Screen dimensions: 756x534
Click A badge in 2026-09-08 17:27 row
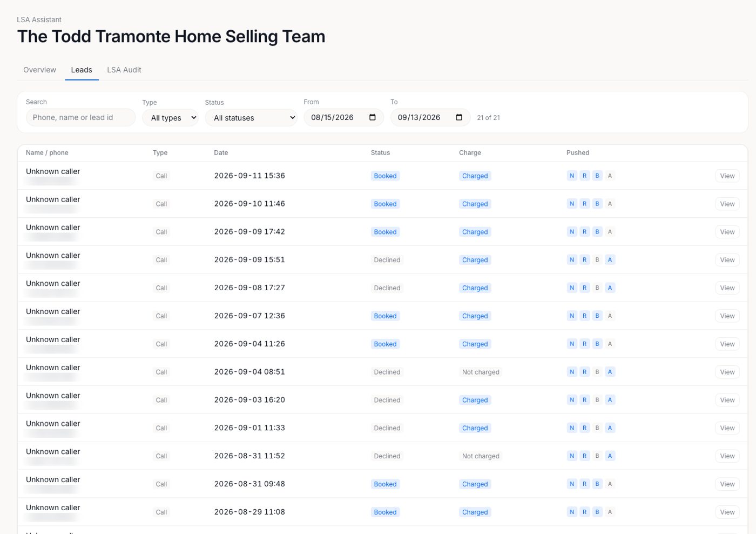pyautogui.click(x=610, y=288)
